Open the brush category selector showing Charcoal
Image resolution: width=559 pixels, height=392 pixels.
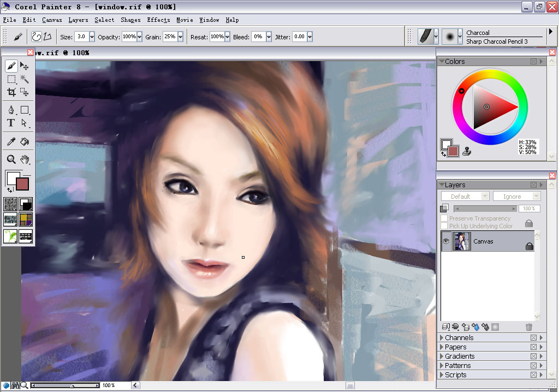click(428, 37)
